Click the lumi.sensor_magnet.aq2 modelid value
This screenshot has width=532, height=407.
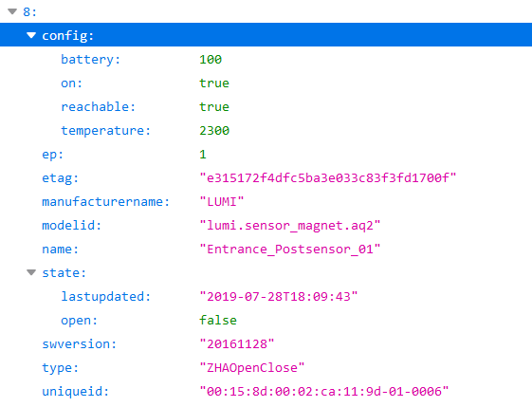pos(290,226)
